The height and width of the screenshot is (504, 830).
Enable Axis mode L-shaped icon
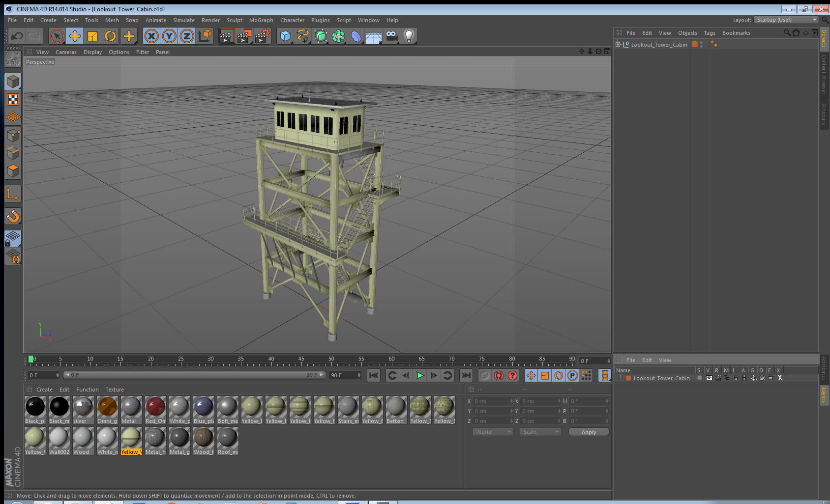(x=13, y=194)
